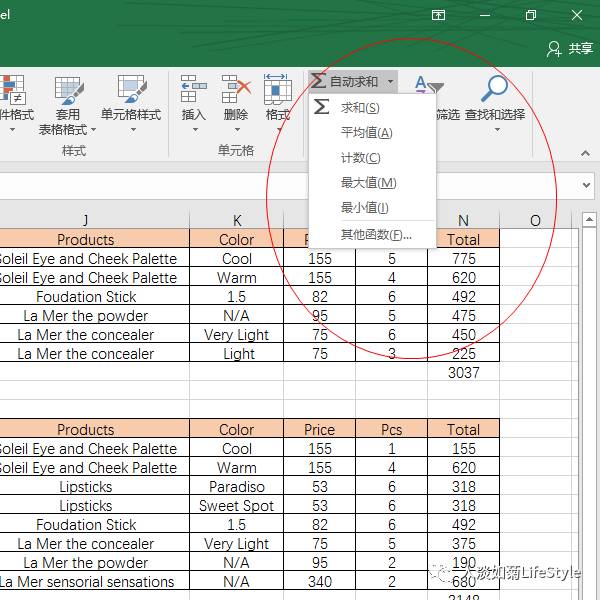
Task: Click the Find & Select magnifier icon
Action: (494, 88)
